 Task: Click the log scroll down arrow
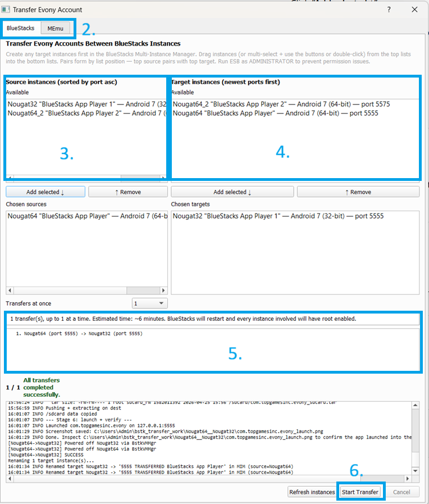pyautogui.click(x=415, y=471)
